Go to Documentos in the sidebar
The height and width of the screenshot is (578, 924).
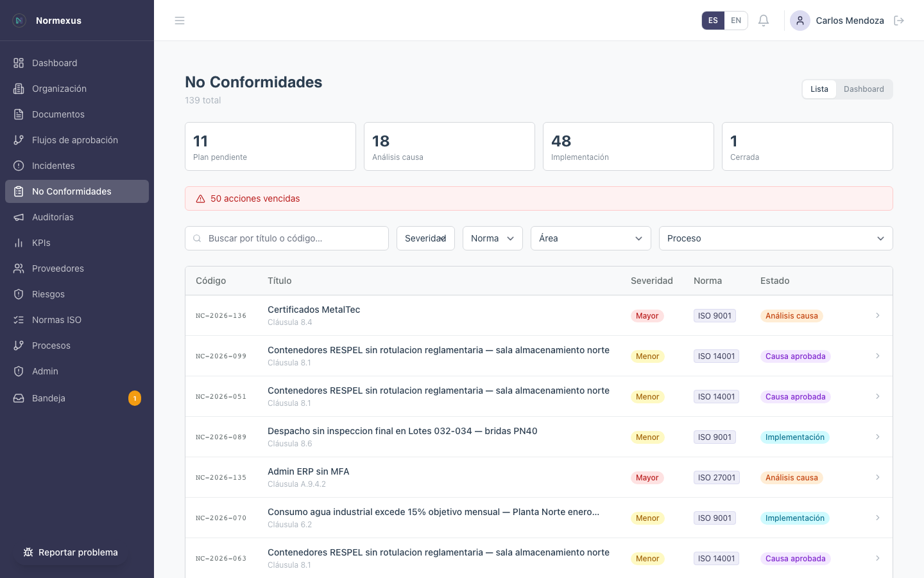(58, 114)
